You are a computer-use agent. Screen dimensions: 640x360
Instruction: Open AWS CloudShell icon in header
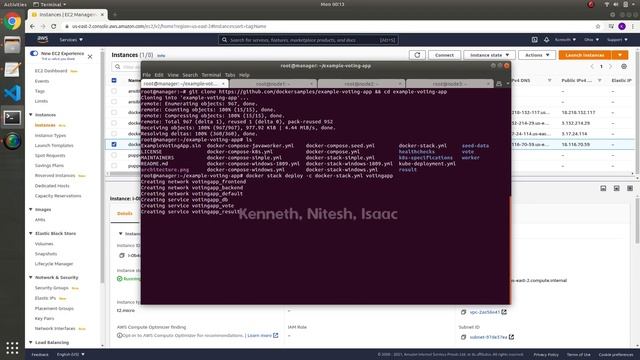point(535,40)
